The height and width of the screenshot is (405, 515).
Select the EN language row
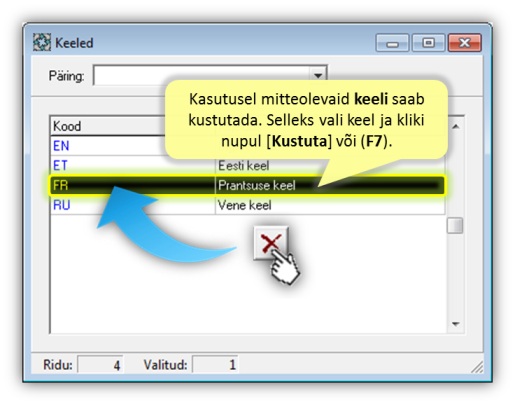(247, 146)
